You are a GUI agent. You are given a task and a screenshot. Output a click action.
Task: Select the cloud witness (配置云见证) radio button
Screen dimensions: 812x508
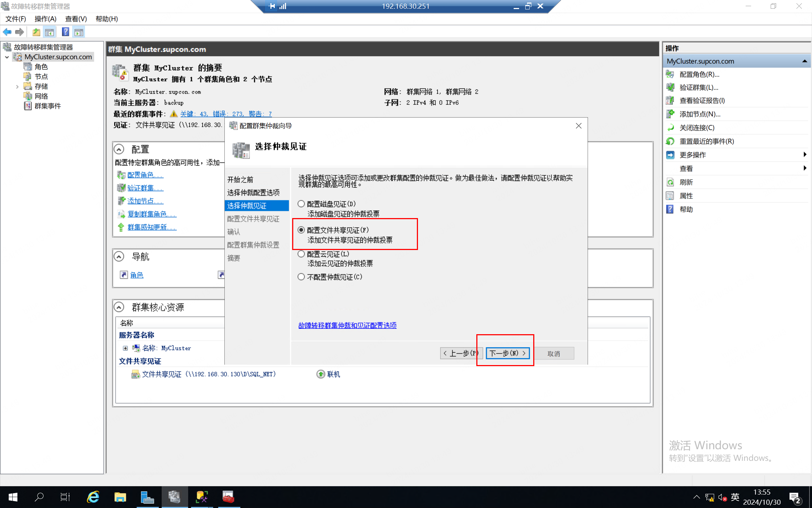pyautogui.click(x=301, y=254)
